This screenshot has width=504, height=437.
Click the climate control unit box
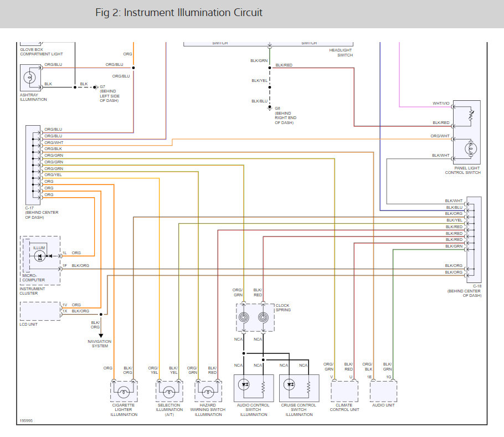coord(345,391)
